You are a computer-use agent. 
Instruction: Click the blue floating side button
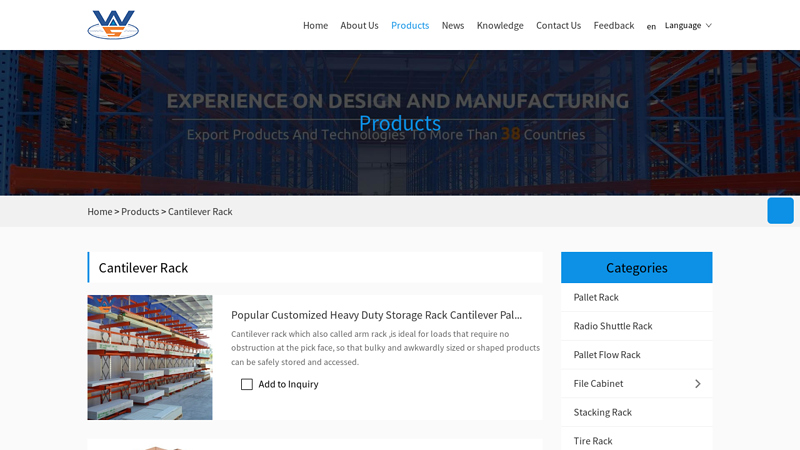pos(780,211)
